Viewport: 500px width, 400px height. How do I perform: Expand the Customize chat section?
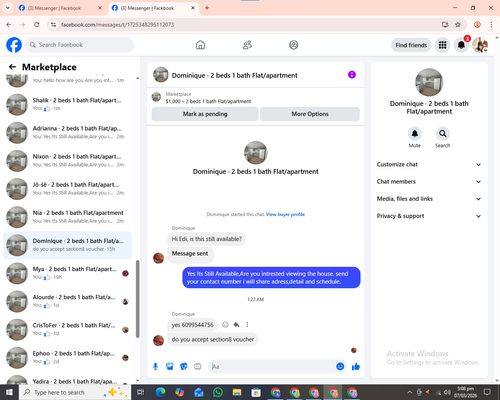click(x=429, y=164)
